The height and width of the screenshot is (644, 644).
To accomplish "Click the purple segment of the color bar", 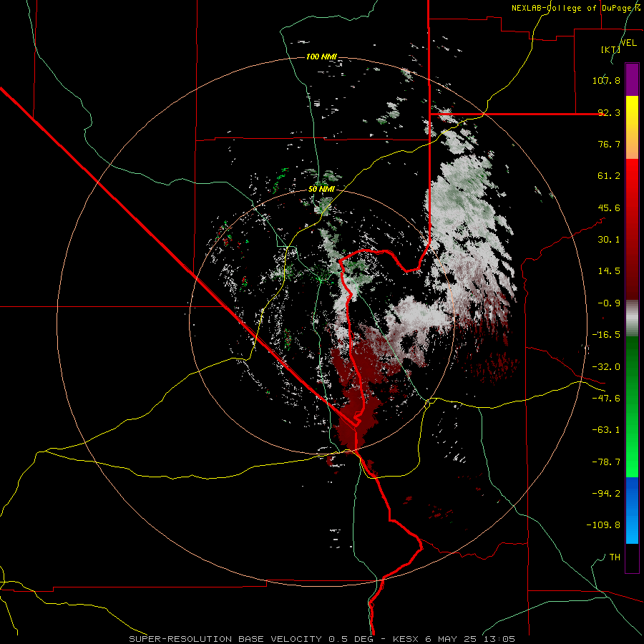I will 632,79.
